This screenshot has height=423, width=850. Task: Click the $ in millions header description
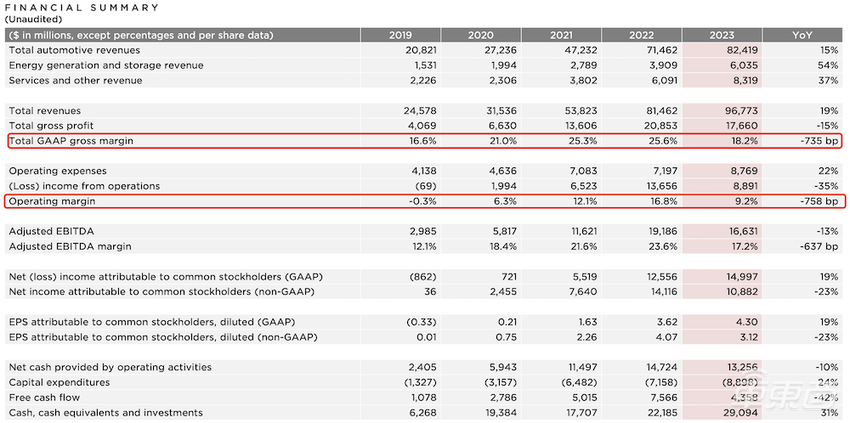tap(142, 35)
